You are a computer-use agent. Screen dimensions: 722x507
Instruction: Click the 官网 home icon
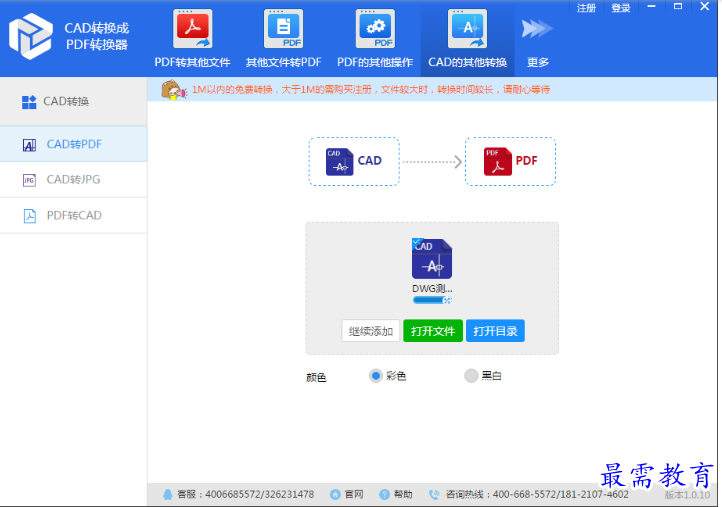click(x=335, y=495)
